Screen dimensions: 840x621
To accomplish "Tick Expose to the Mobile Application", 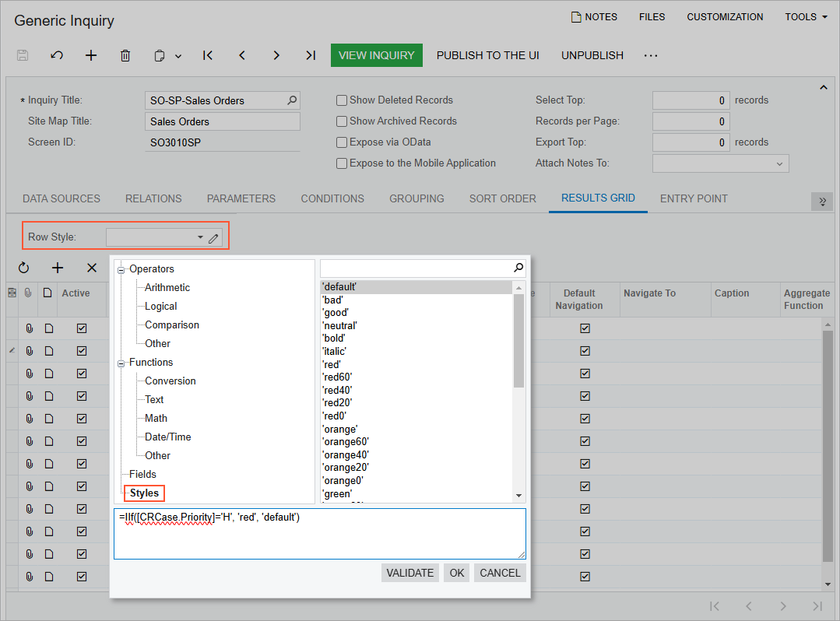I will pyautogui.click(x=342, y=163).
